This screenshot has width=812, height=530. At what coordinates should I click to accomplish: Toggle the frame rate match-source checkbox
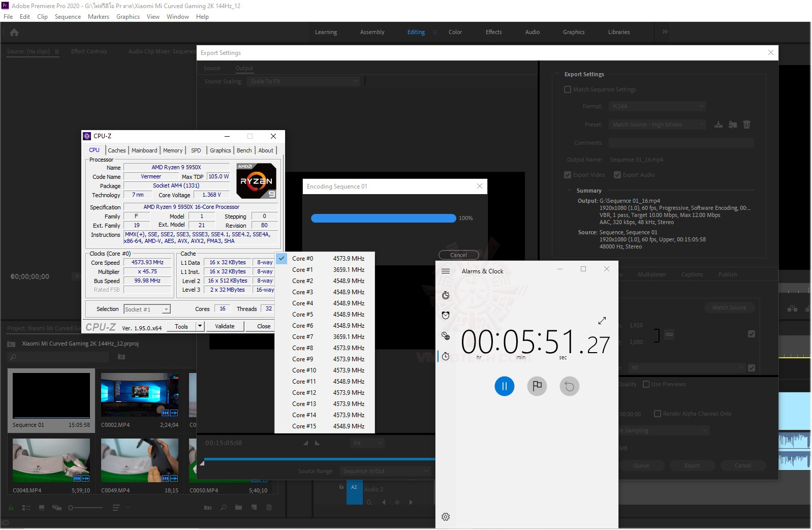coord(752,368)
